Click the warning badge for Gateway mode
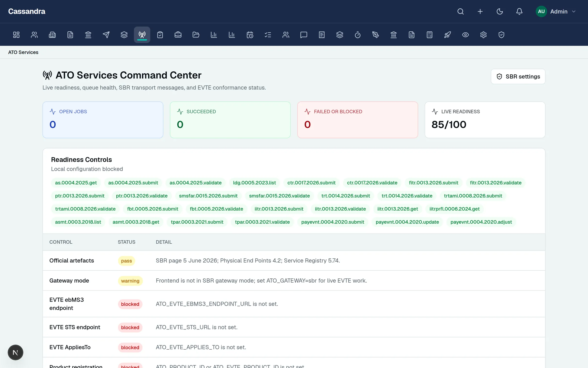 [x=130, y=281]
